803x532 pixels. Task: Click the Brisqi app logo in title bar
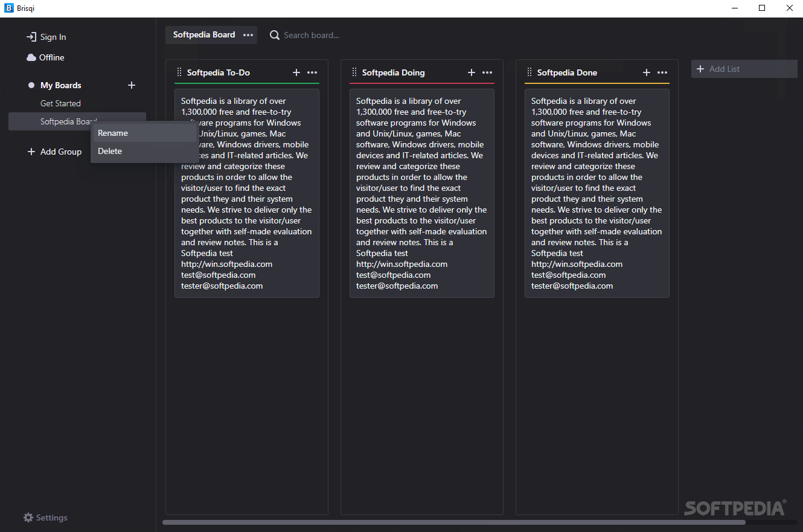(x=9, y=8)
